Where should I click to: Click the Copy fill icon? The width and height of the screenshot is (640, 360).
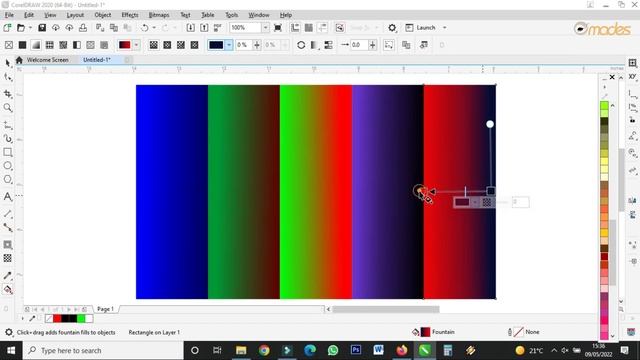pyautogui.click(x=406, y=45)
